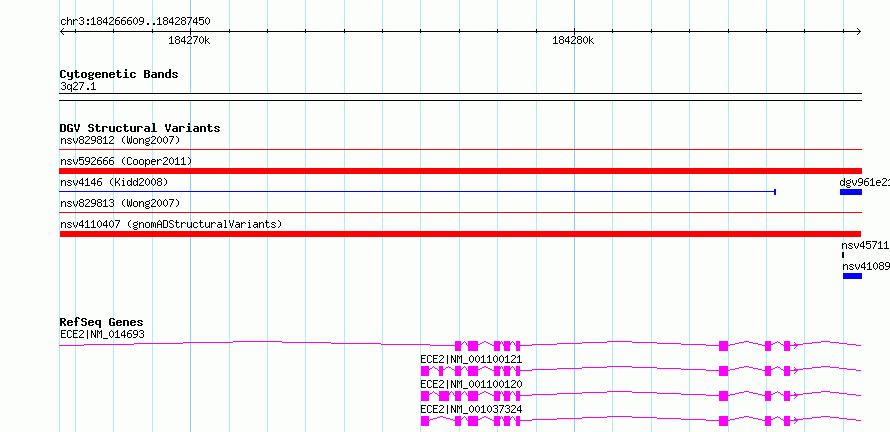
Task: Click the ruler's left arrow end
Action: tap(62, 31)
